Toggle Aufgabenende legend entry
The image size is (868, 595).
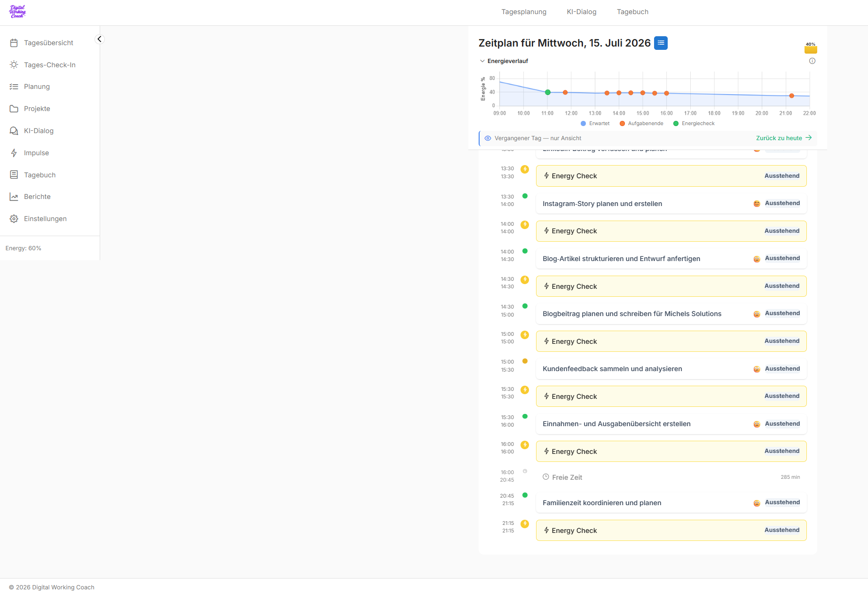(641, 123)
